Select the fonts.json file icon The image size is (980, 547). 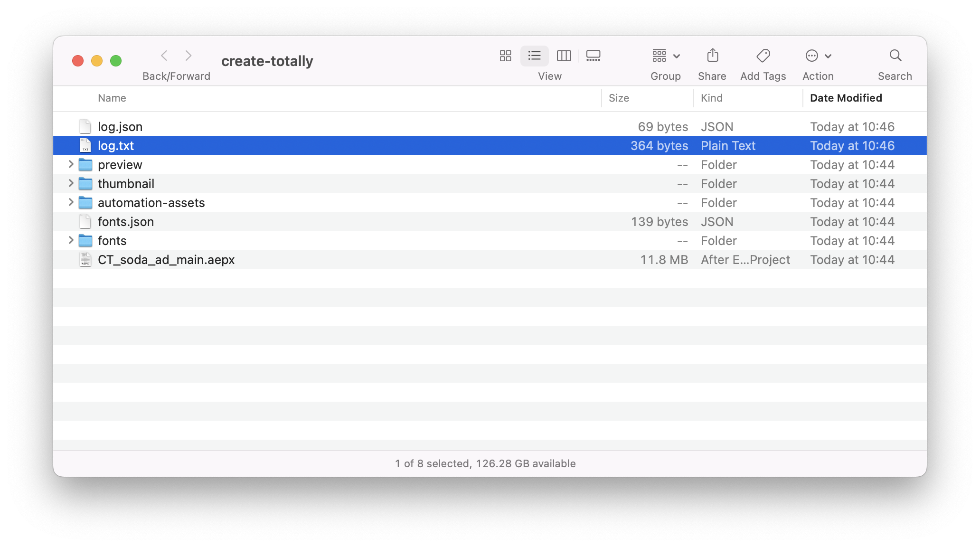pyautogui.click(x=85, y=221)
